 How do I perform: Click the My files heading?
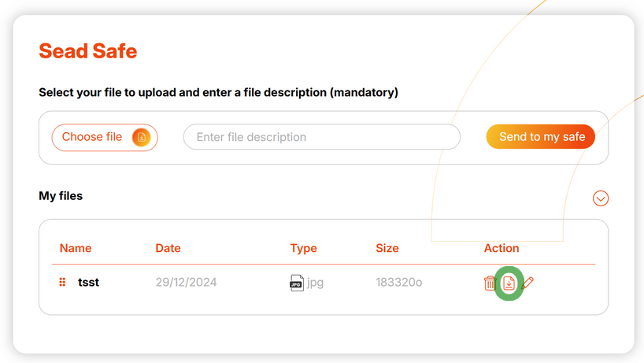[x=61, y=196]
